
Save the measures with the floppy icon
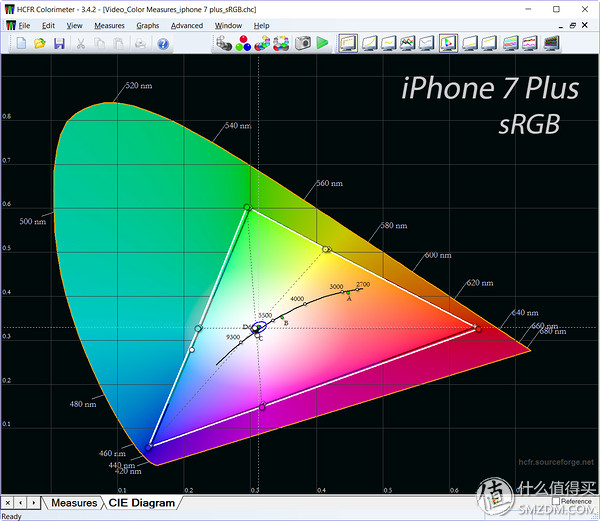pyautogui.click(x=59, y=43)
